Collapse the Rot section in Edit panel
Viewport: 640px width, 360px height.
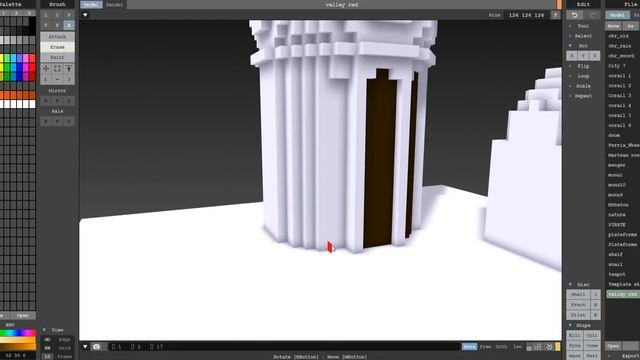pyautogui.click(x=583, y=46)
